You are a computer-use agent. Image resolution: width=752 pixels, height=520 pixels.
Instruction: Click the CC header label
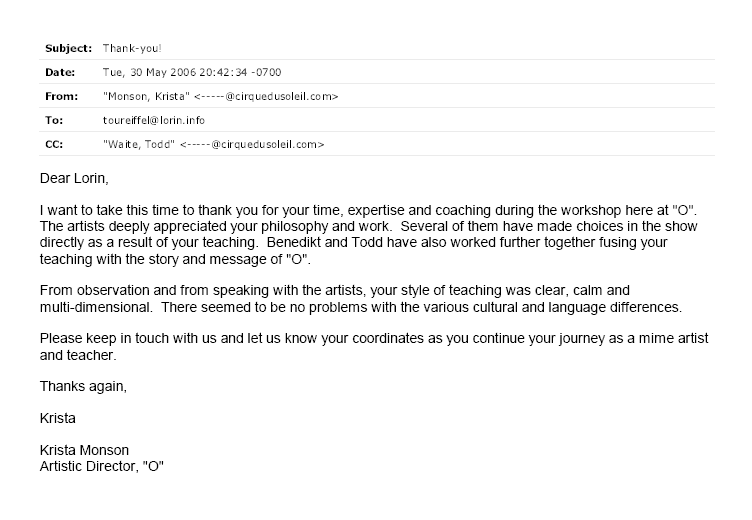click(x=54, y=144)
